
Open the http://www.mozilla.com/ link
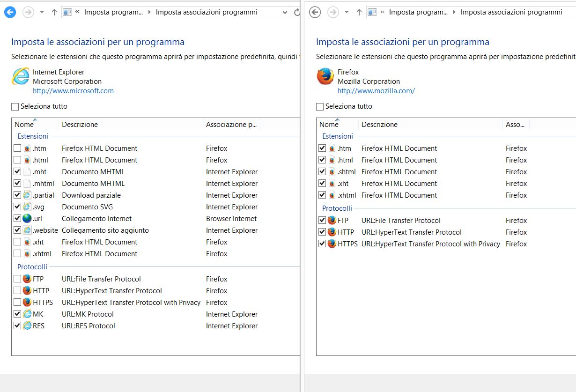(376, 91)
